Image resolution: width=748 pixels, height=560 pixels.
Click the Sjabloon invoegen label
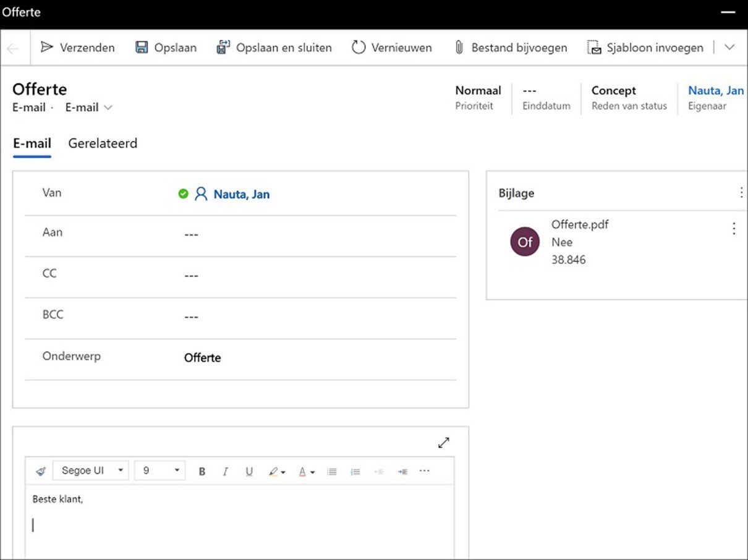tap(655, 48)
